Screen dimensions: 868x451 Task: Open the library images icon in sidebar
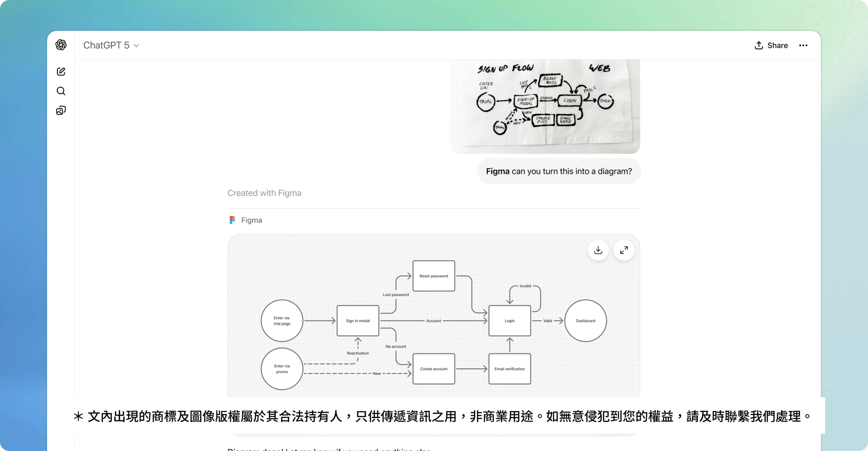tap(61, 111)
